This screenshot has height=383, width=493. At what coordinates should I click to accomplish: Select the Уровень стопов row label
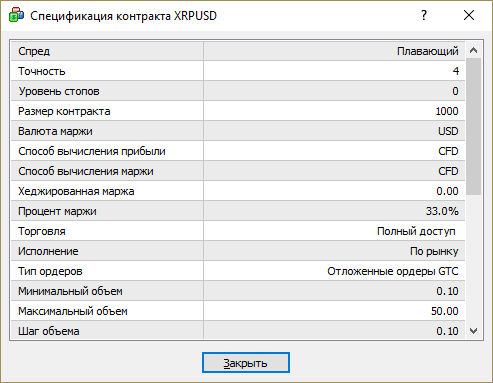59,91
